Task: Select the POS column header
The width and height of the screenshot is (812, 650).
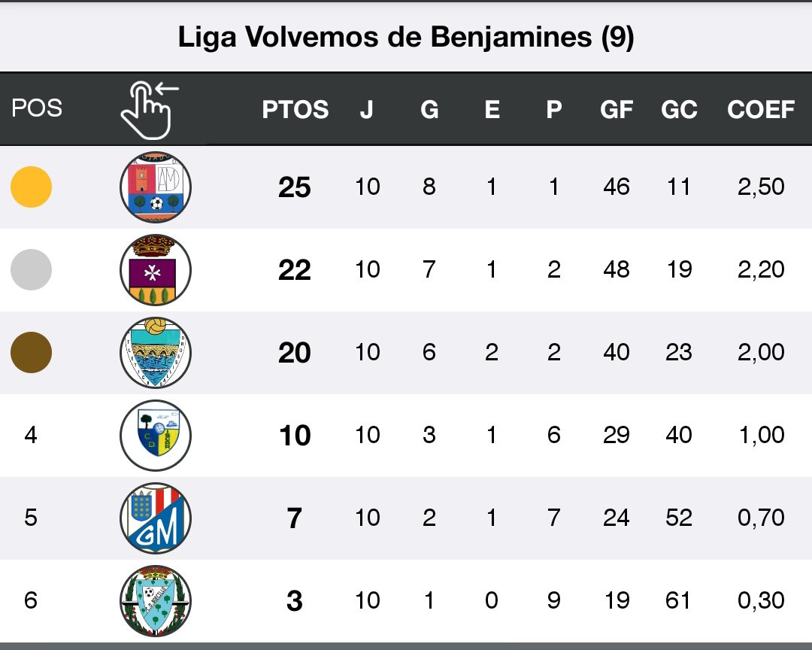Action: [37, 108]
